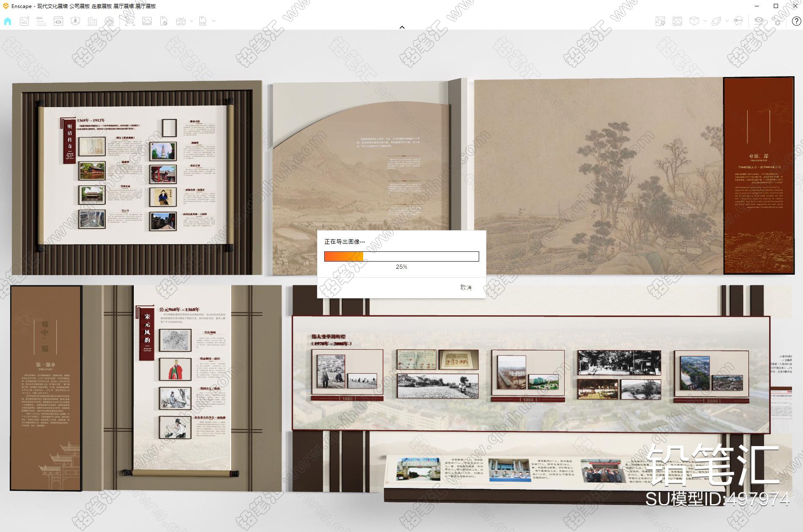Screen dimensions: 803x532
Task: Click the upload management document icon
Action: 164,21
